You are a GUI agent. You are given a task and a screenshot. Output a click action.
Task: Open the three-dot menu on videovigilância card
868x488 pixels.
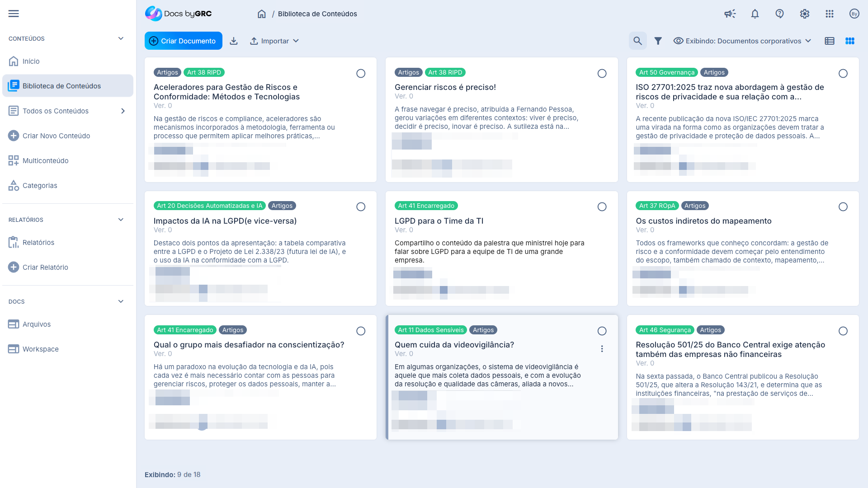click(x=602, y=349)
